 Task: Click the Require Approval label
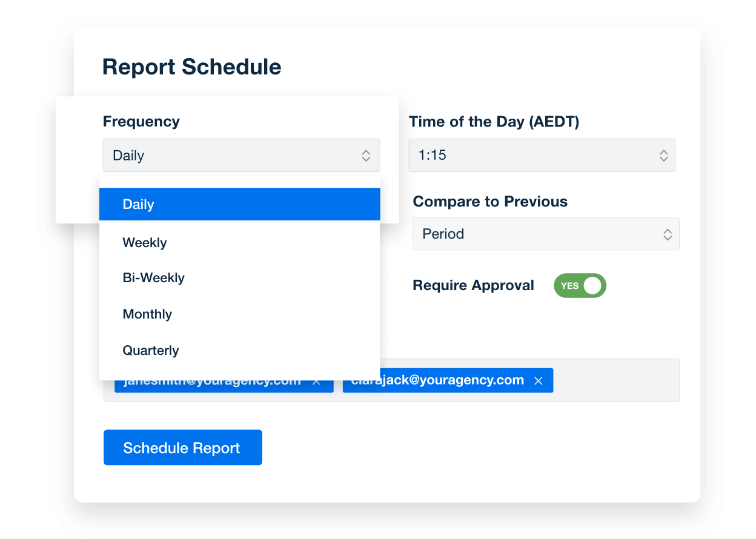click(473, 286)
